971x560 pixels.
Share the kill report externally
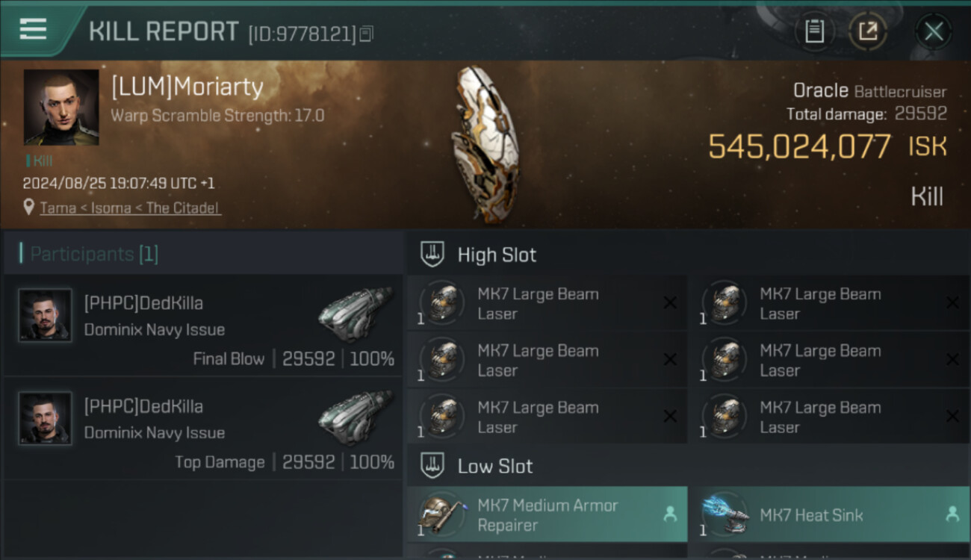868,31
